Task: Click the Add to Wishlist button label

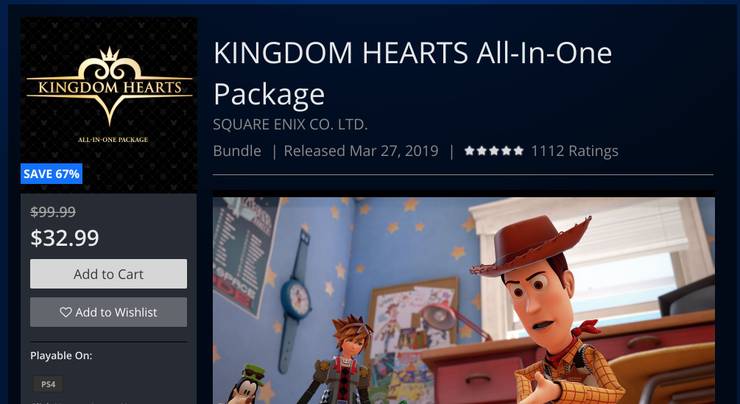Action: 116,312
